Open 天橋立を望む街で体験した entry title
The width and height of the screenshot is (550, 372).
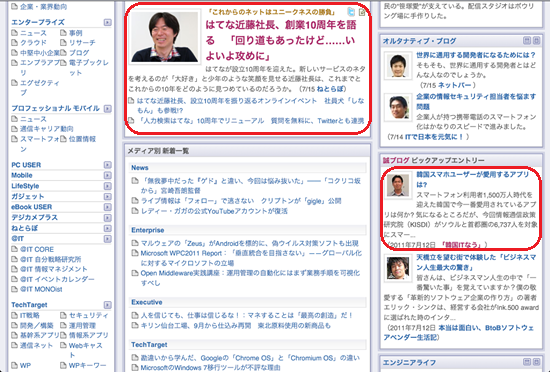point(476,262)
